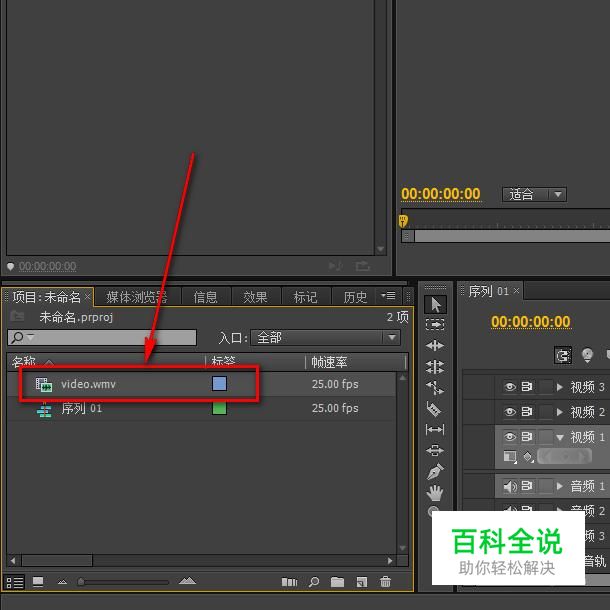
Task: Click the source monitor timecode
Action: [47, 266]
